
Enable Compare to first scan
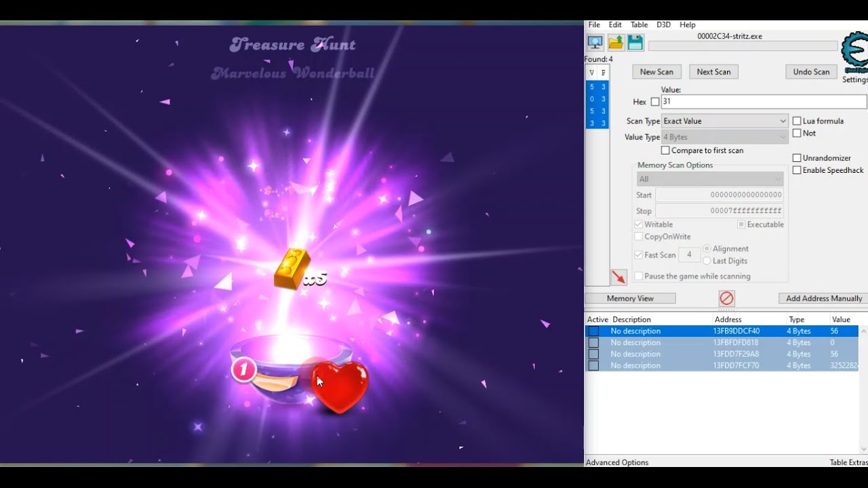(x=665, y=150)
